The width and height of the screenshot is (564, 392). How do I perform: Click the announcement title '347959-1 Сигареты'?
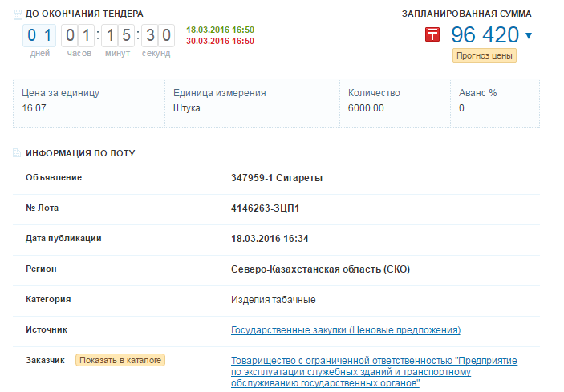[277, 177]
